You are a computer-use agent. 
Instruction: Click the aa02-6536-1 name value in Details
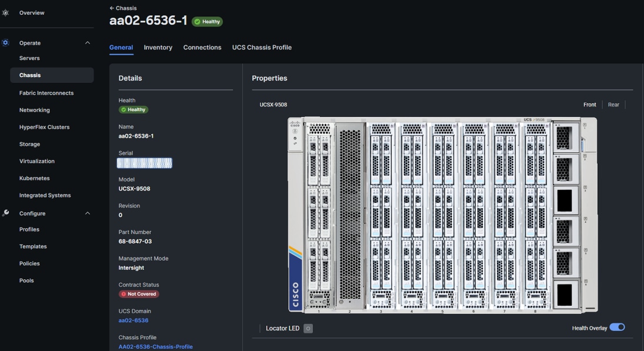(x=136, y=136)
